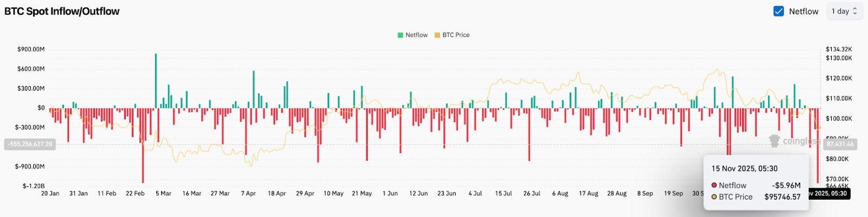The image size is (868, 217).
Task: Click the green Netflow legend square
Action: [x=400, y=35]
